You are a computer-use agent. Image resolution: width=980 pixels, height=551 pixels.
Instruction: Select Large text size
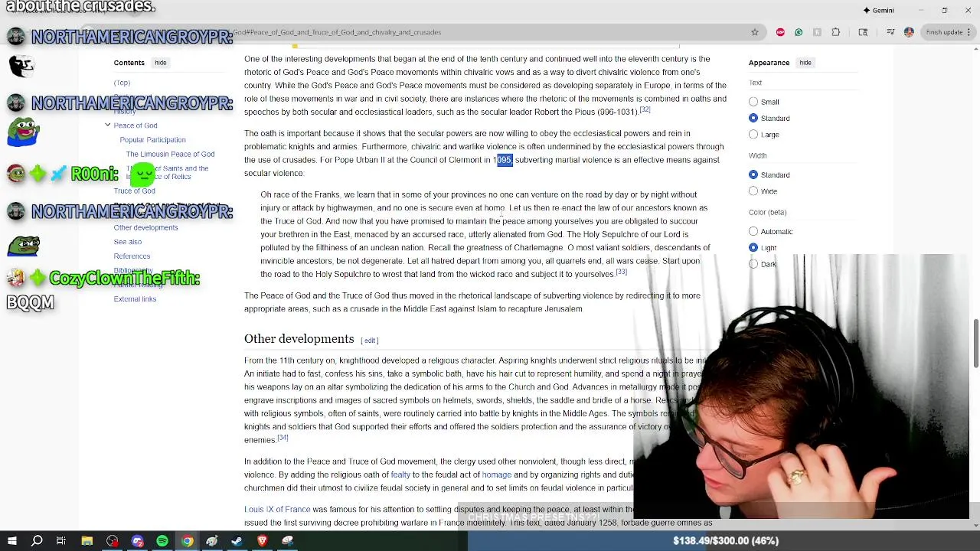753,135
